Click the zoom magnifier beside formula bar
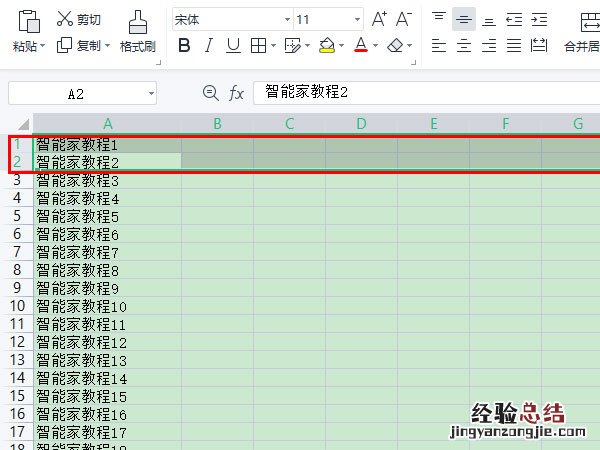Viewport: 600px width, 450px height. point(210,93)
